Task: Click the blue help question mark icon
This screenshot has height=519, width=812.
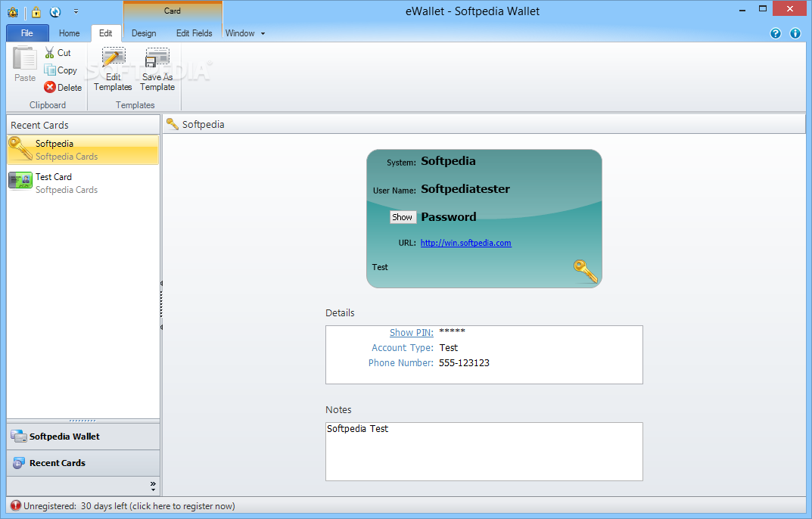Action: pyautogui.click(x=775, y=33)
